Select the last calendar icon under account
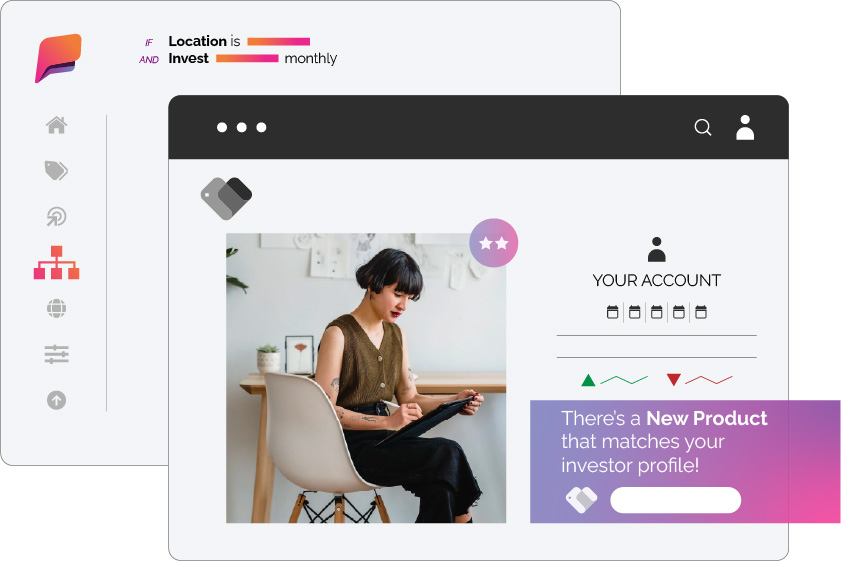The image size is (841, 561). click(700, 312)
